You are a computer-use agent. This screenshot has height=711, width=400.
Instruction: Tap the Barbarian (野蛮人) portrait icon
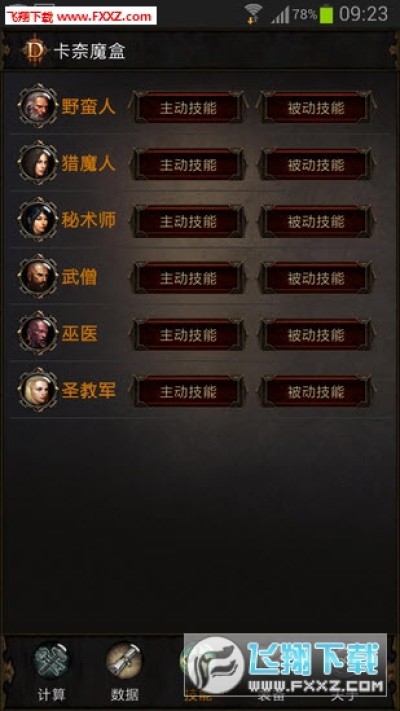[x=38, y=106]
